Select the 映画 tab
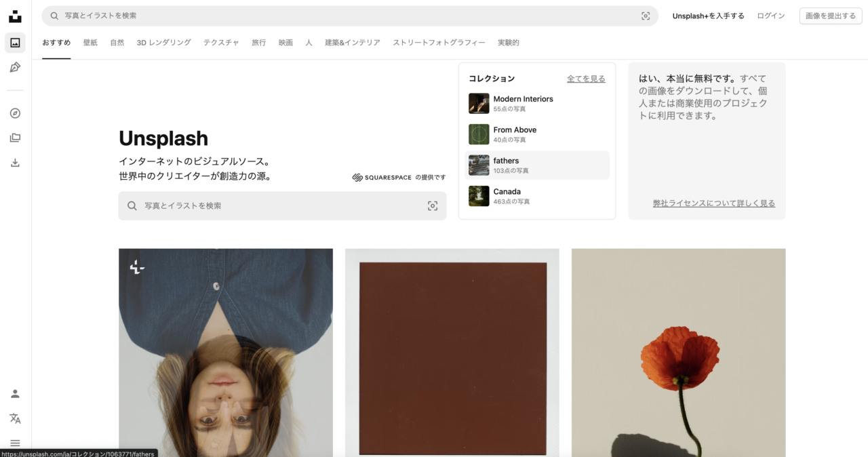868x457 pixels. [285, 43]
